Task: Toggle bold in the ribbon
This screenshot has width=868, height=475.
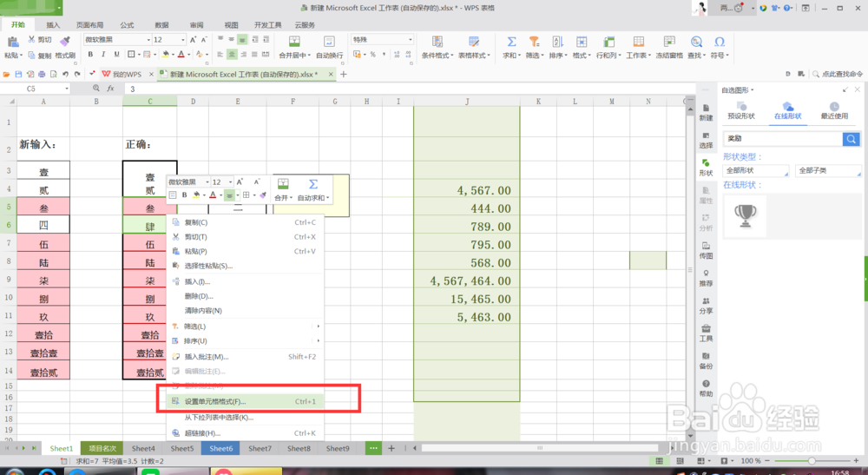Action: [x=90, y=54]
